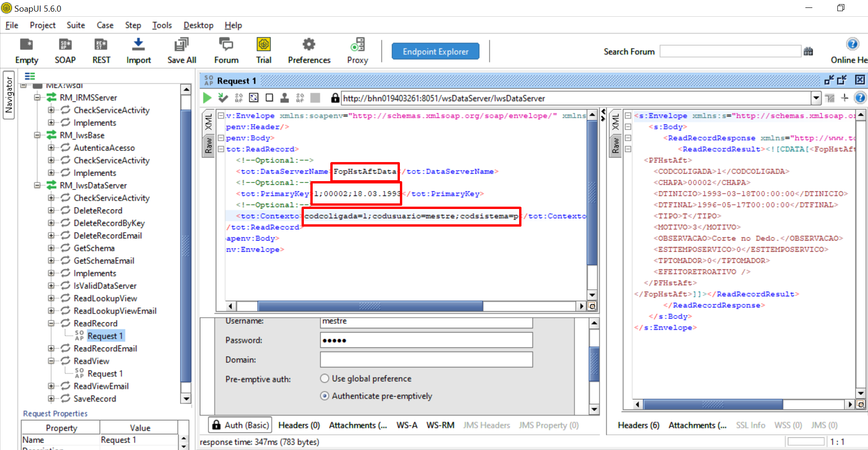Click the square stop-style icon in request toolbar
The width and height of the screenshot is (868, 450).
point(269,98)
